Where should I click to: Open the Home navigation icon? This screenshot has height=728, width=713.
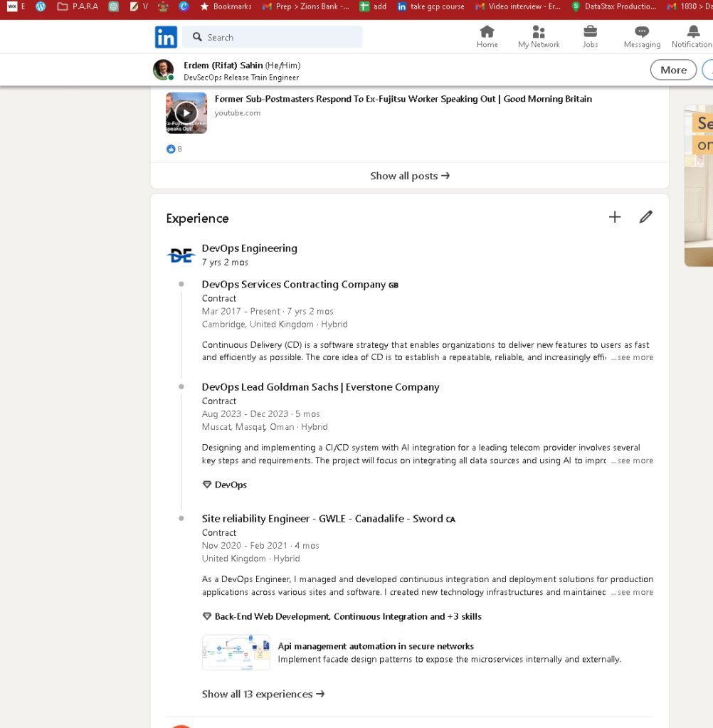(x=487, y=32)
